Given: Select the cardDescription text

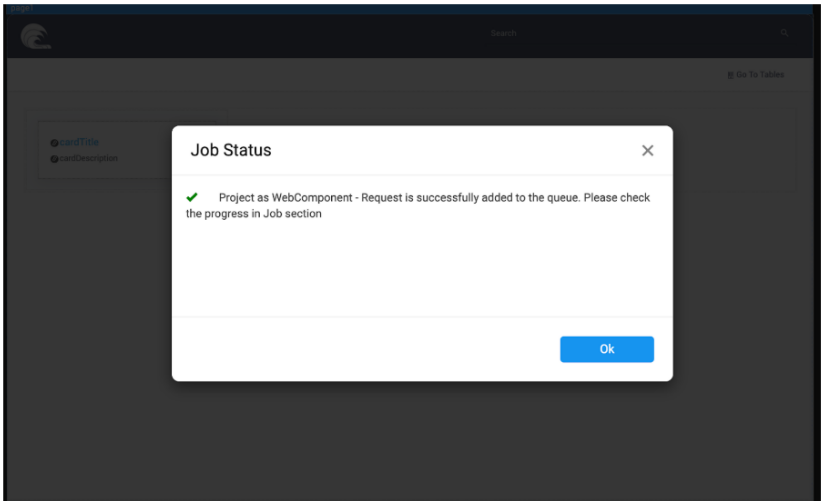Looking at the screenshot, I should point(88,158).
